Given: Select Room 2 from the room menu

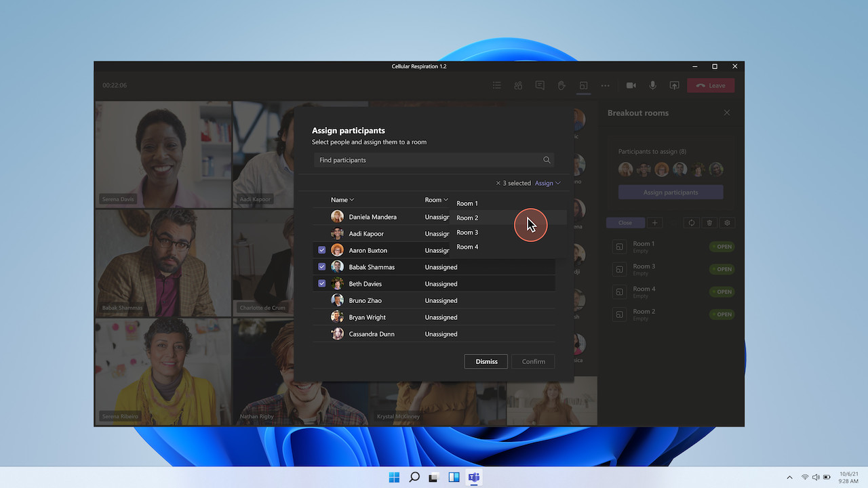Looking at the screenshot, I should click(467, 218).
